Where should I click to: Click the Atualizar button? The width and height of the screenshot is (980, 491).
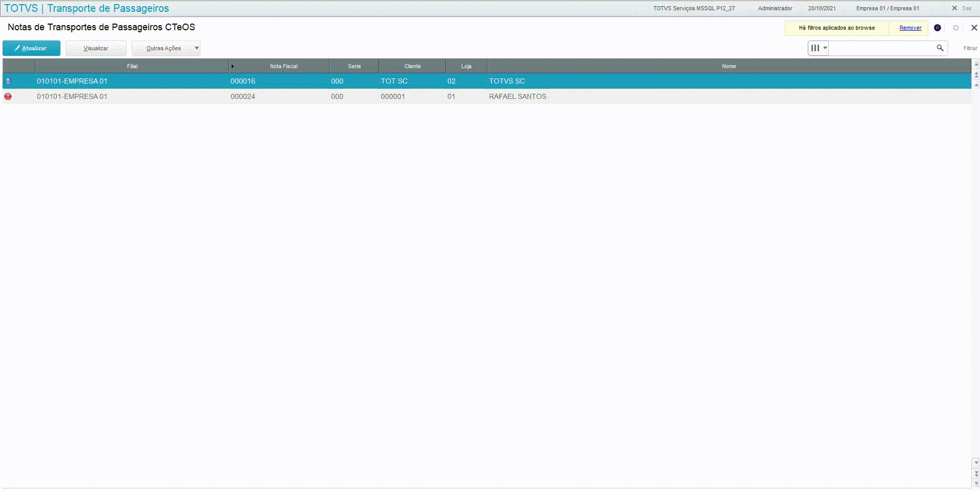[31, 48]
